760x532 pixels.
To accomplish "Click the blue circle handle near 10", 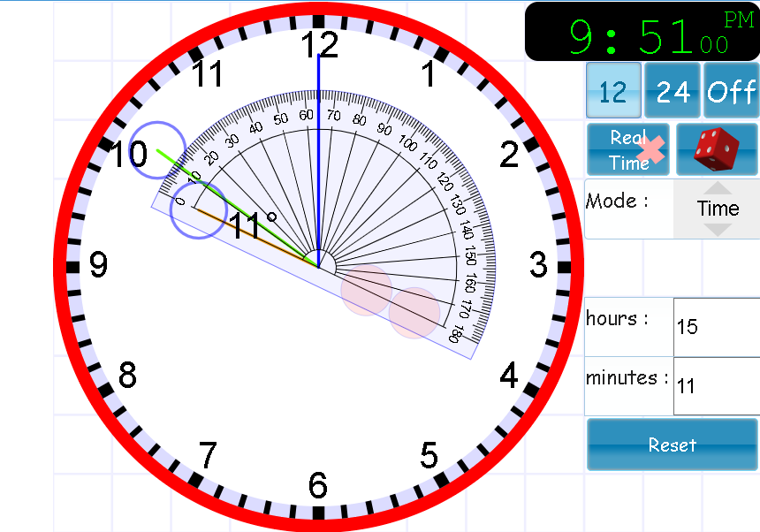I will pos(157,150).
